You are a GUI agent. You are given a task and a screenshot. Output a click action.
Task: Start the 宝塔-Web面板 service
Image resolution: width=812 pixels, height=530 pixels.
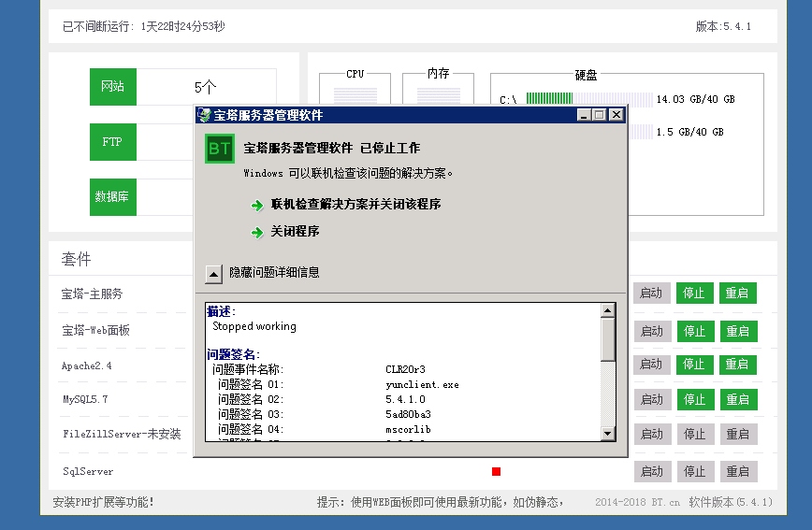tap(653, 331)
